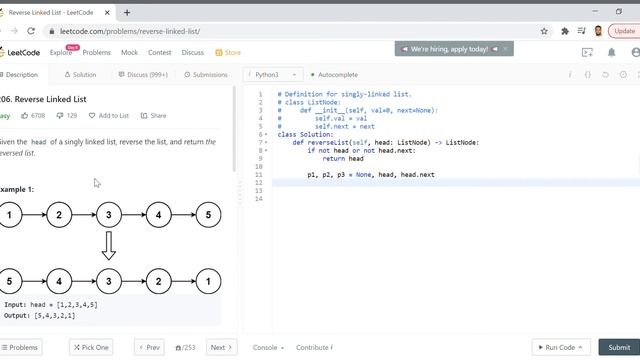Click the /253 problem counter

pos(185,347)
